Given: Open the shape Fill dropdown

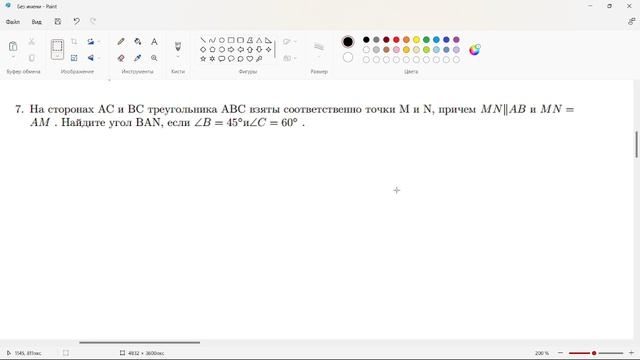Looking at the screenshot, I should click(289, 58).
